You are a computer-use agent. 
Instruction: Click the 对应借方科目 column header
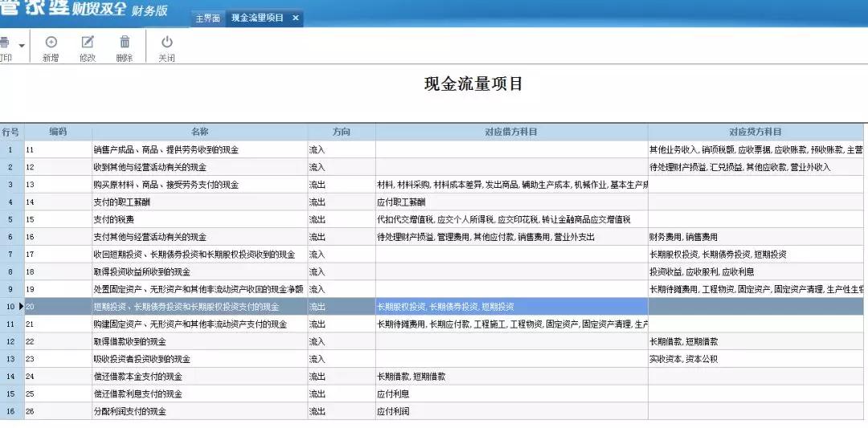point(511,132)
